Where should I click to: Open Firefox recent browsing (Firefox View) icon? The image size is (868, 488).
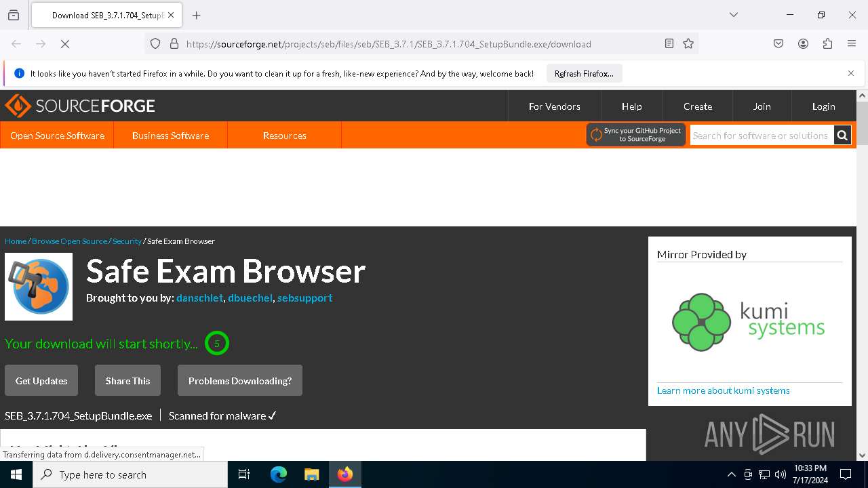click(x=14, y=15)
